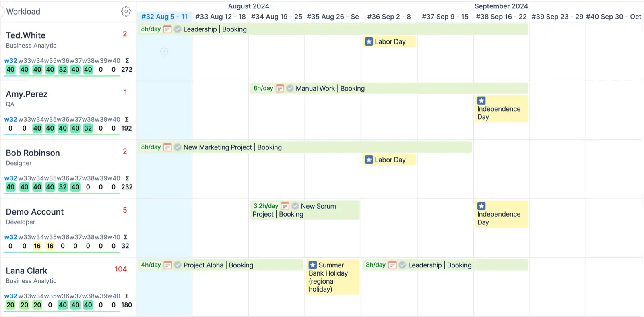Click the note icon on Project Alpha booking
The image size is (644, 317).
coord(168,265)
